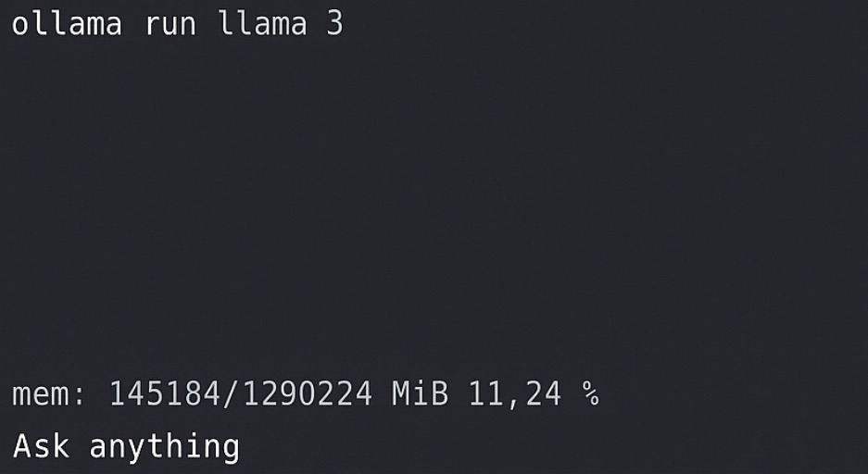Click the "mem:" label in the status line

coord(49,395)
